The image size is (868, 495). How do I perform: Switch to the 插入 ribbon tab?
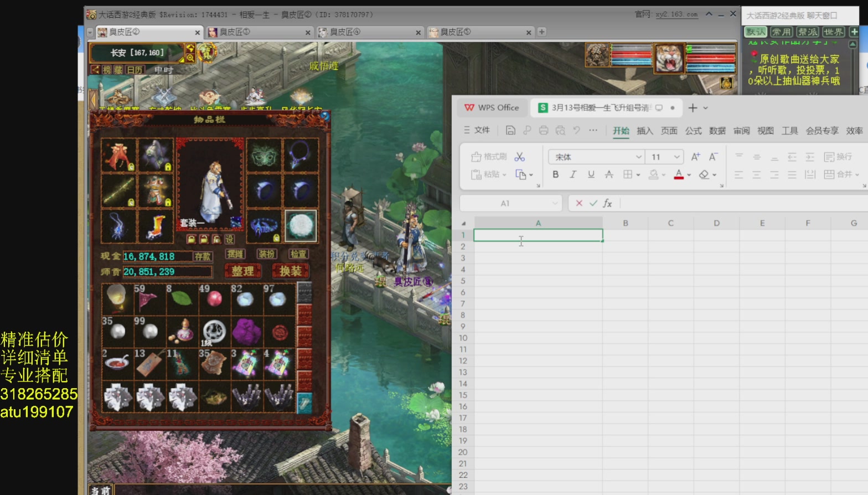click(x=645, y=131)
